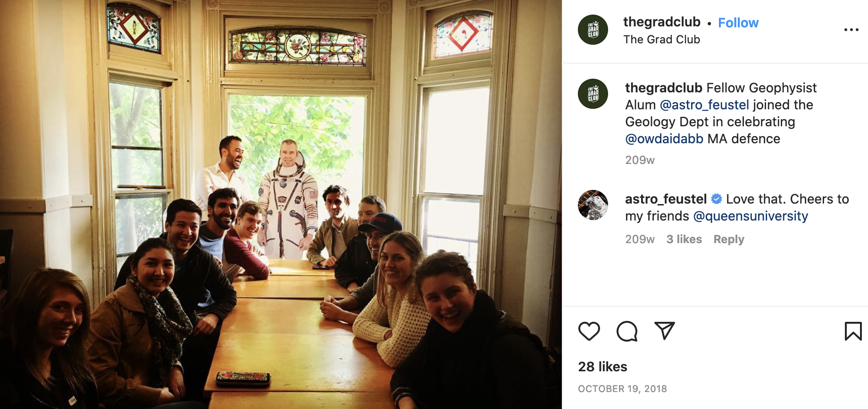Open the October 19, 2018 post date
The height and width of the screenshot is (409, 868).
(622, 389)
